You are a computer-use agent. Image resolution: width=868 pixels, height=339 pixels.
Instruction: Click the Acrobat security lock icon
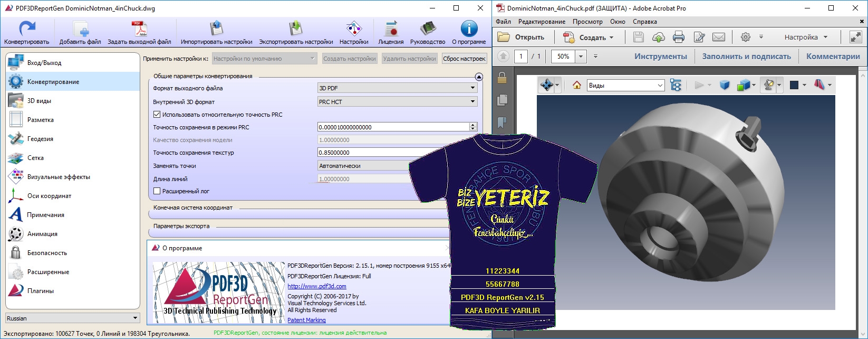tap(502, 78)
